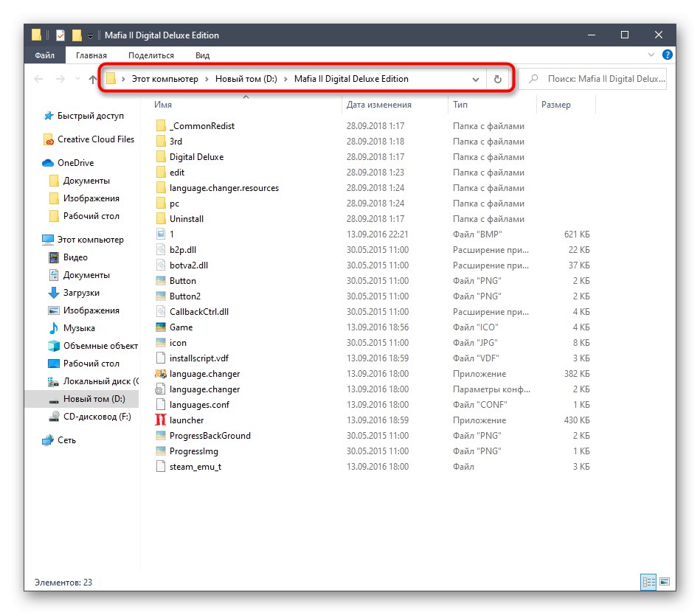Click the Help question mark icon
Screen dimensions: 700x615
[667, 55]
